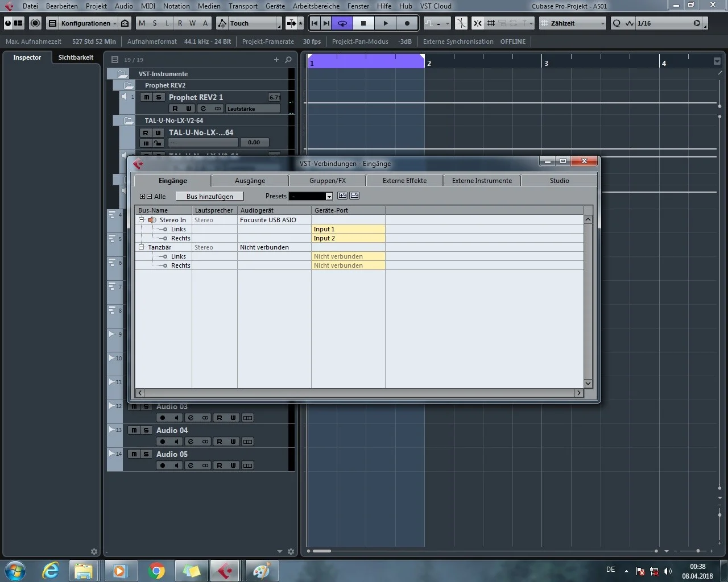Click the lock icon on the TAL-U-No-LX track
This screenshot has width=728, height=582.
click(158, 143)
